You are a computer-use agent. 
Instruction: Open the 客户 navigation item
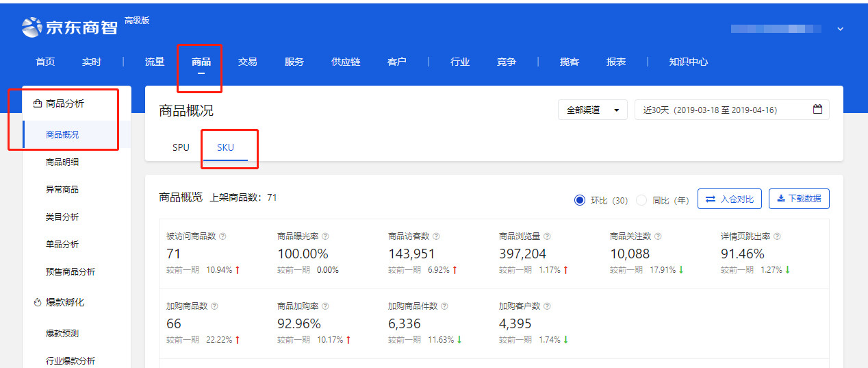point(397,62)
